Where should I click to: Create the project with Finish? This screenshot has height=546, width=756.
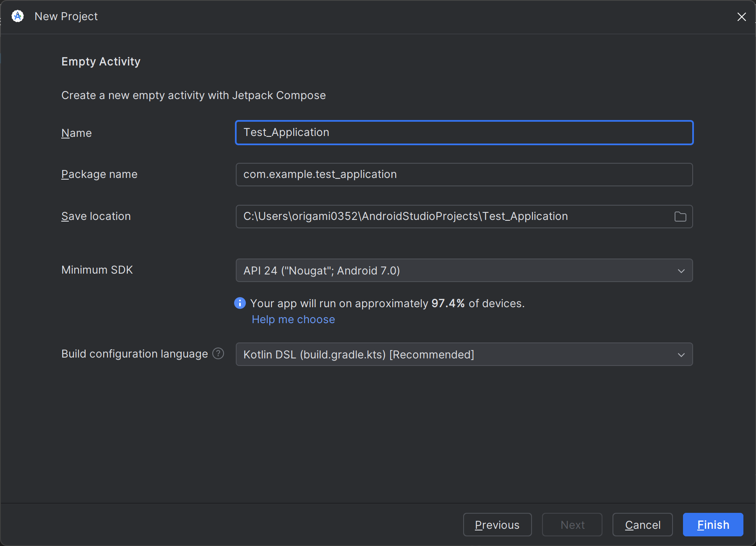point(713,525)
